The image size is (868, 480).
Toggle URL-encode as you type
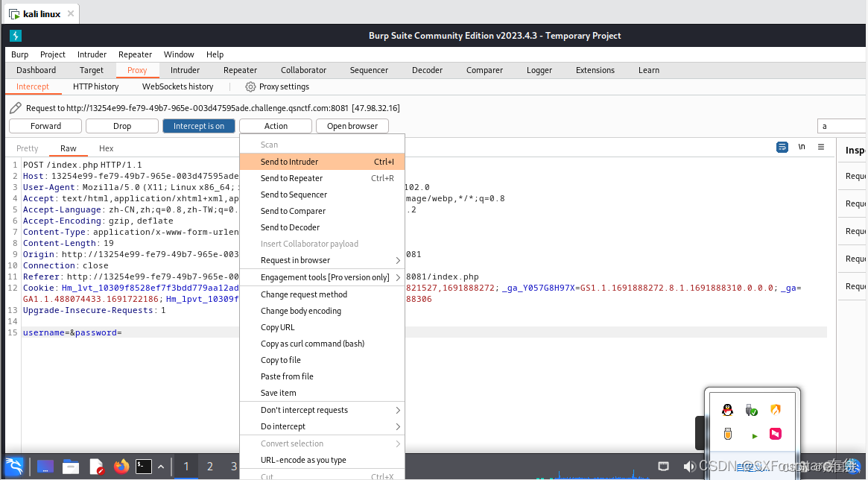[322, 460]
